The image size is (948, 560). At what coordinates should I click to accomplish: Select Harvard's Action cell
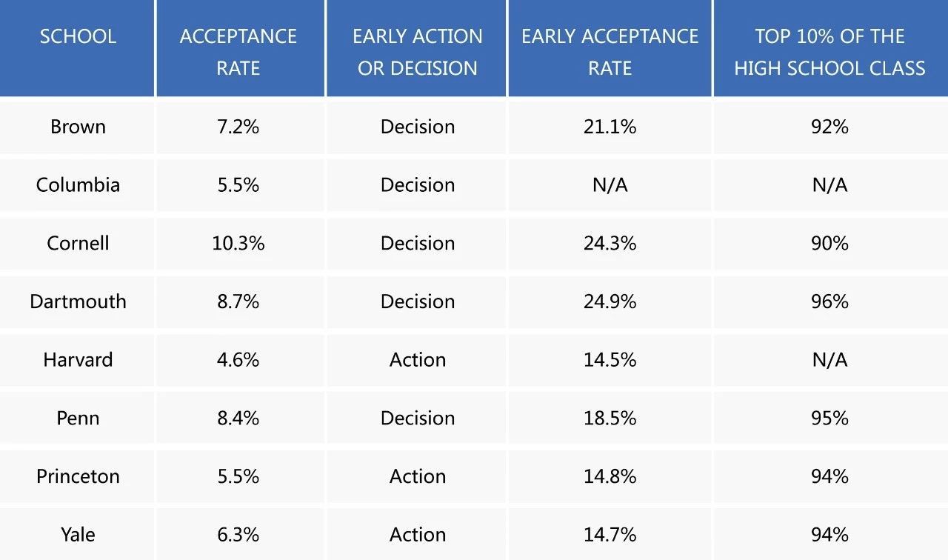pos(418,360)
